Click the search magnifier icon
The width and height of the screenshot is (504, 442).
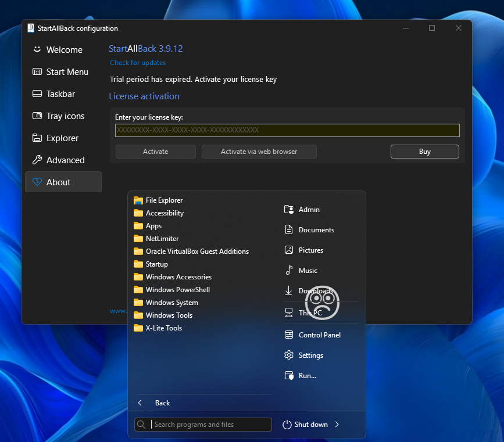[141, 425]
